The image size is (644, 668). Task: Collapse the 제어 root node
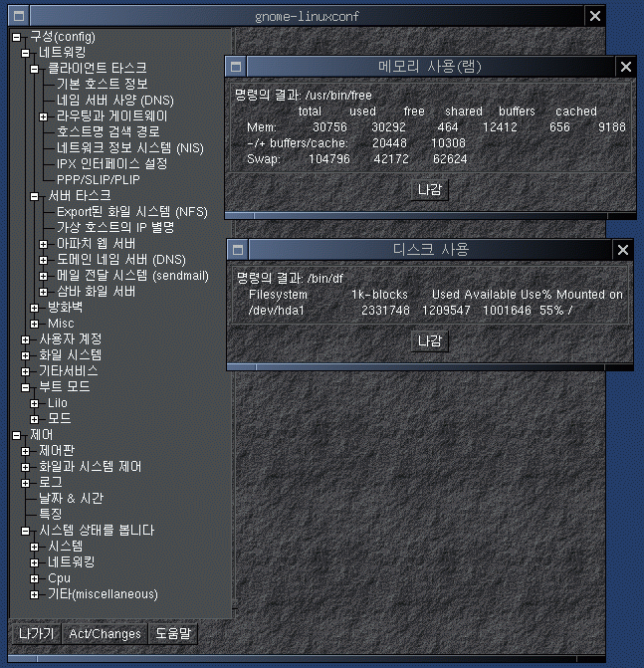[x=17, y=435]
